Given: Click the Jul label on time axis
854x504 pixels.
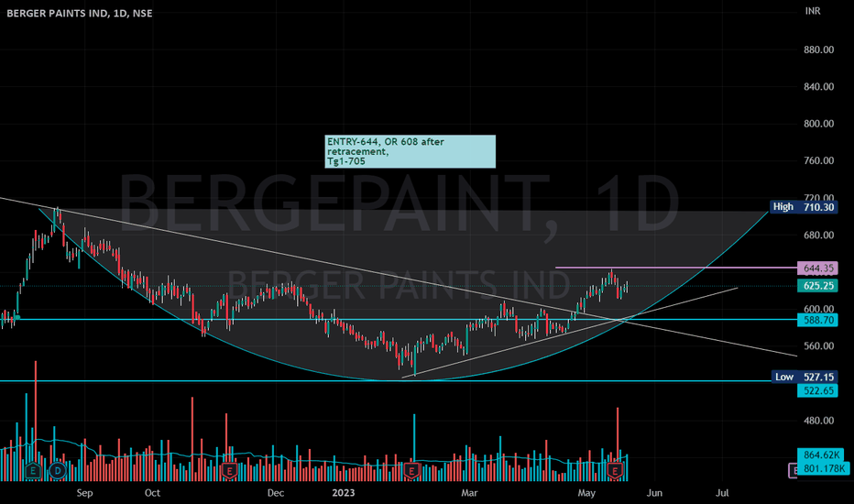Looking at the screenshot, I should point(722,493).
